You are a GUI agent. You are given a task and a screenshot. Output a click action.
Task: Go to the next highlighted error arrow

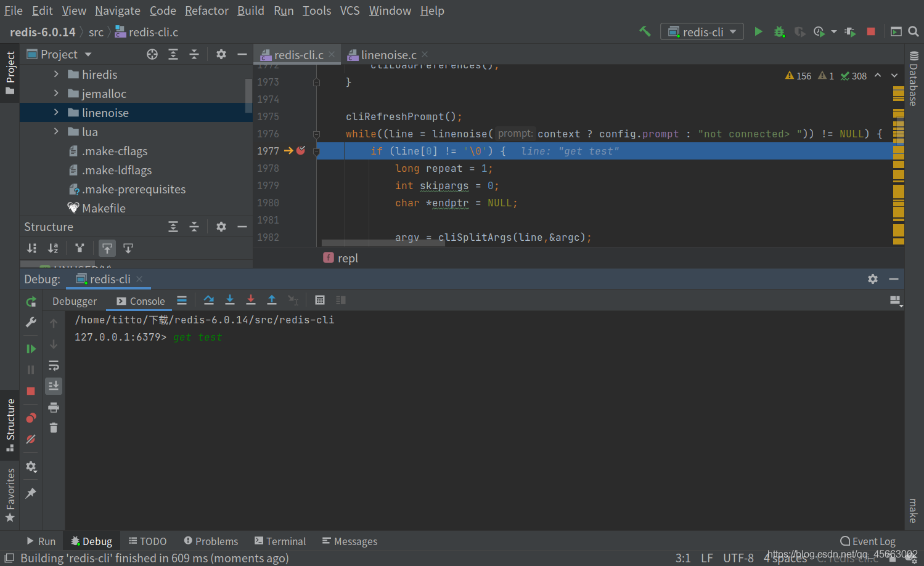(894, 76)
